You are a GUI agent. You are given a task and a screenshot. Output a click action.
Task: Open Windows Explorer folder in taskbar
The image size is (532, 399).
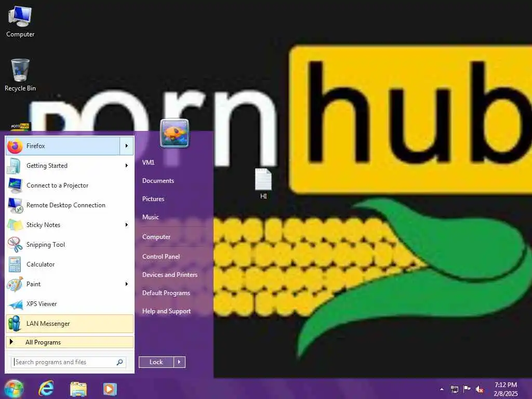78,389
